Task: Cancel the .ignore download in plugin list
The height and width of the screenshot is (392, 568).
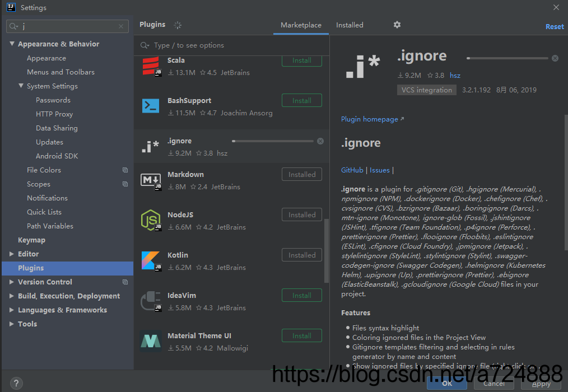Action: click(320, 141)
